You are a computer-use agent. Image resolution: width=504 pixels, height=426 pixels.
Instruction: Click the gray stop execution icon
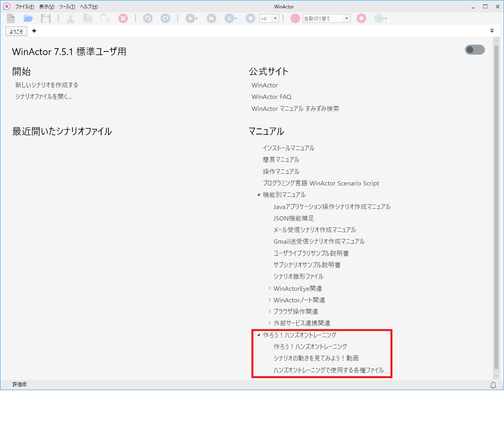[251, 18]
